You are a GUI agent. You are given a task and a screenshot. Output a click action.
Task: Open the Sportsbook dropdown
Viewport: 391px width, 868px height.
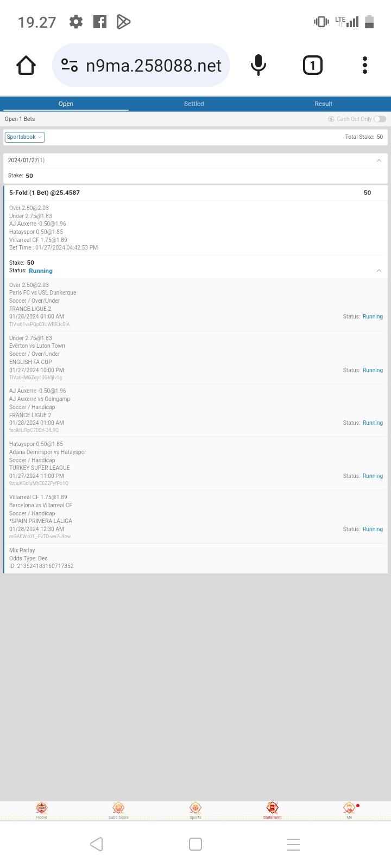click(x=24, y=137)
